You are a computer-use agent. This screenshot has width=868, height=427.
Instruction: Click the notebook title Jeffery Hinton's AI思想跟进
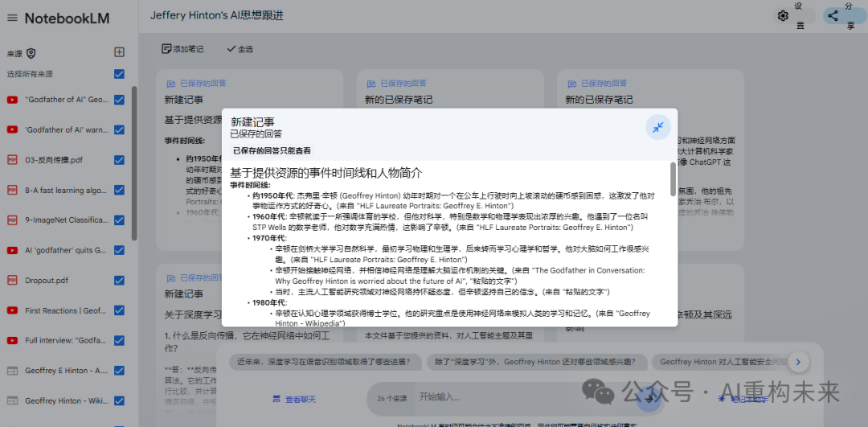[217, 15]
